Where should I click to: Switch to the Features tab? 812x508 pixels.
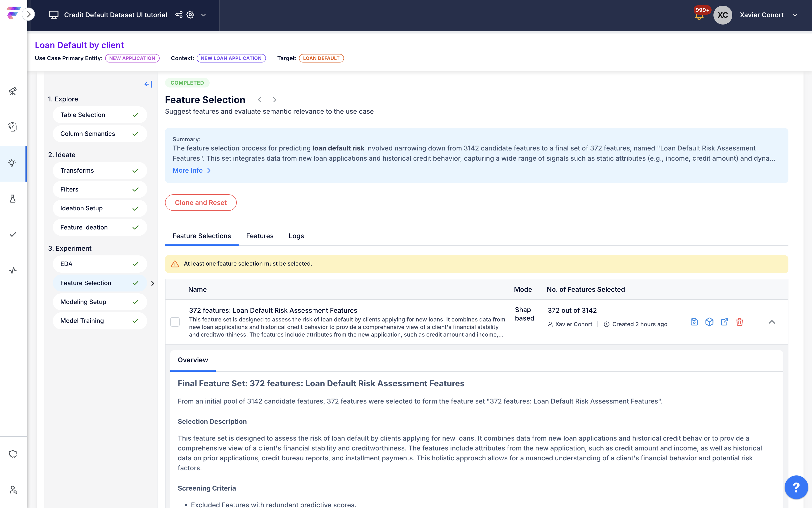click(x=260, y=236)
